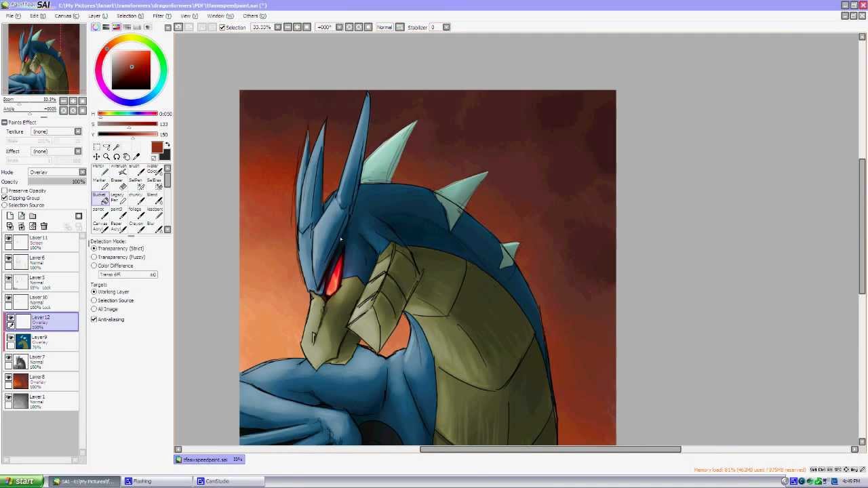Select the tfasspeedpaint.sai document tab
The image size is (868, 488).
pos(209,460)
